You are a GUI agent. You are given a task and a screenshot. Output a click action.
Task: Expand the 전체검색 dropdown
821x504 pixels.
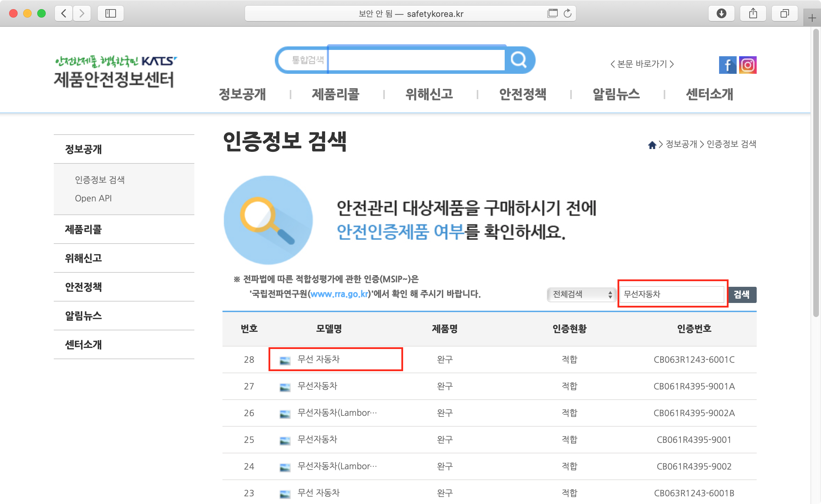581,295
